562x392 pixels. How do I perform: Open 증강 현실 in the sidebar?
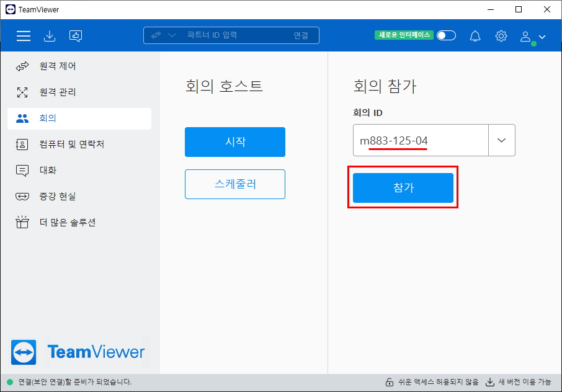click(x=79, y=197)
